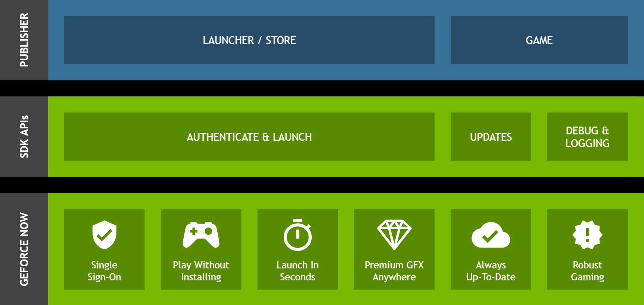Click the GEFORCE NOW row label
Screen dimensions: 644x305
click(24, 249)
